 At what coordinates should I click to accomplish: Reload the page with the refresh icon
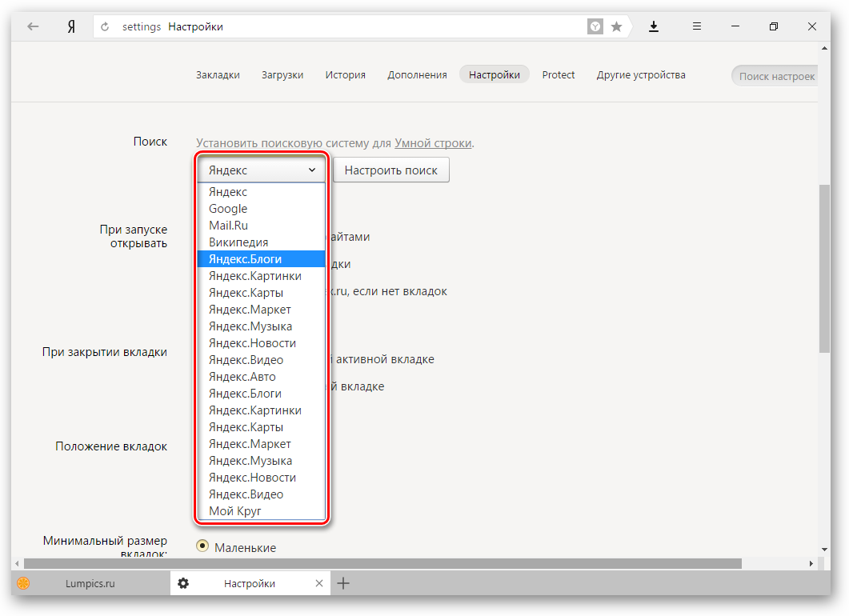pyautogui.click(x=105, y=26)
